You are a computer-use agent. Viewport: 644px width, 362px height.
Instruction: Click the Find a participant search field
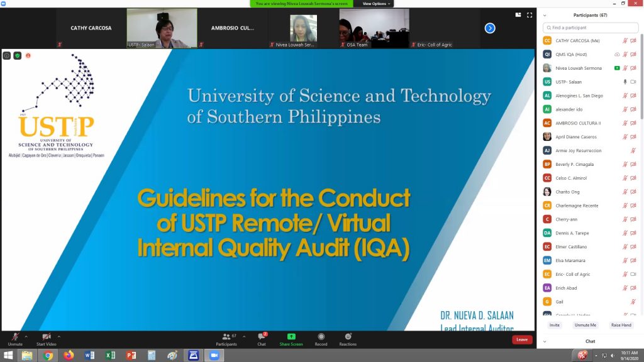[591, 28]
